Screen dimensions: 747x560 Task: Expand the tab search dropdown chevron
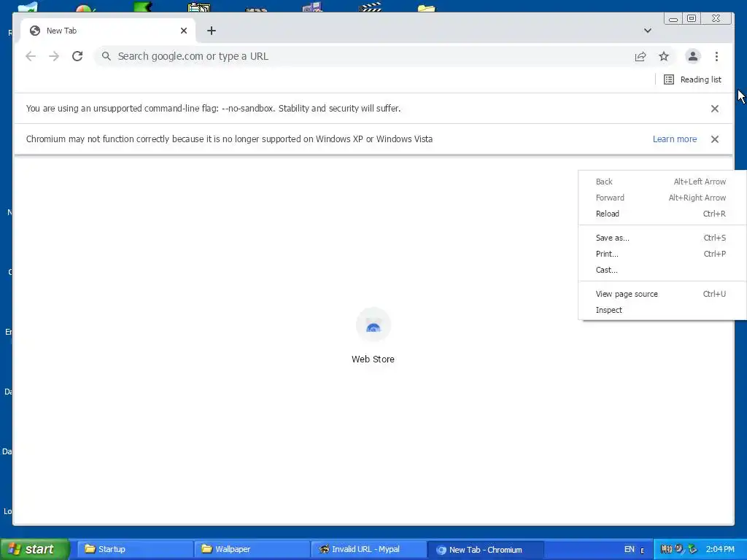(x=648, y=31)
